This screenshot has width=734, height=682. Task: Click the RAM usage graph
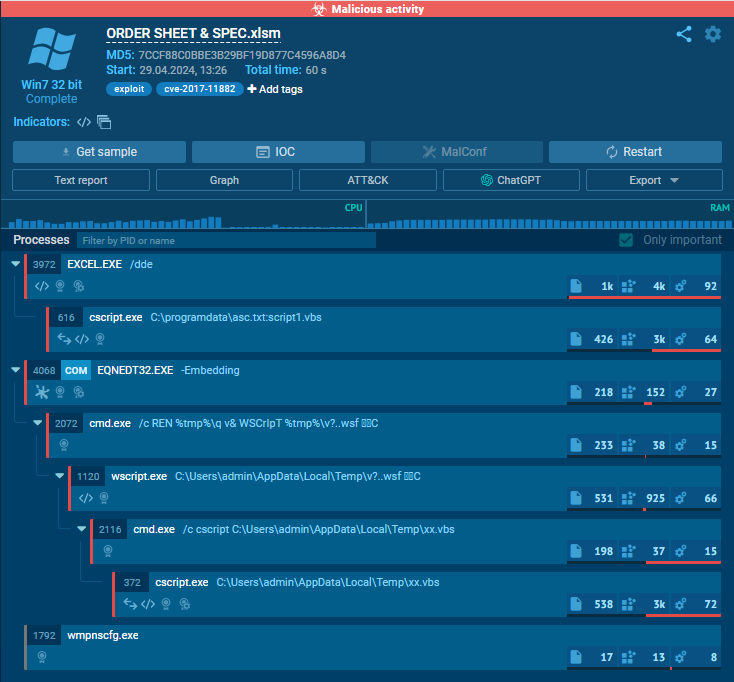(x=550, y=214)
